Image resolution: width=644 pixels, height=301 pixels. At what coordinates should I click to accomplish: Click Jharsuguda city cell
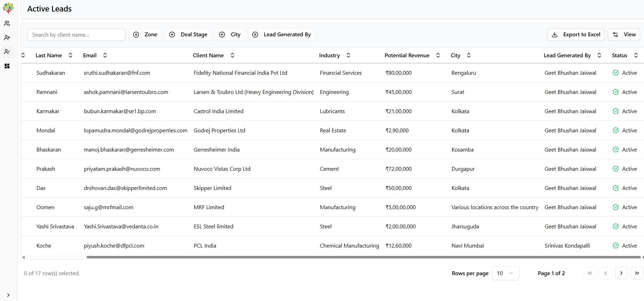click(x=465, y=226)
